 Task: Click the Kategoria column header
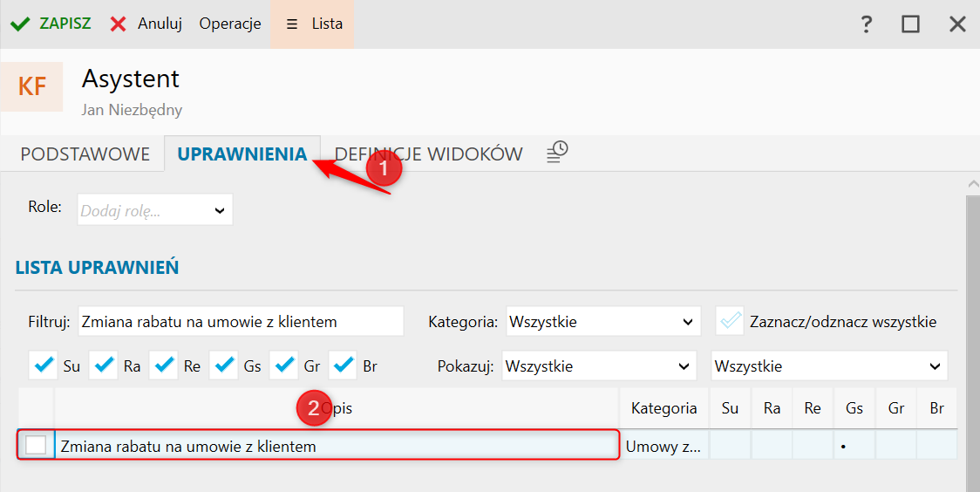(664, 408)
